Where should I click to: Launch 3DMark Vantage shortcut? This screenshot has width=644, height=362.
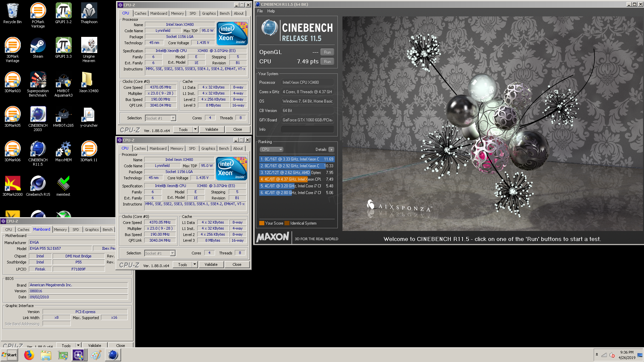(x=12, y=50)
